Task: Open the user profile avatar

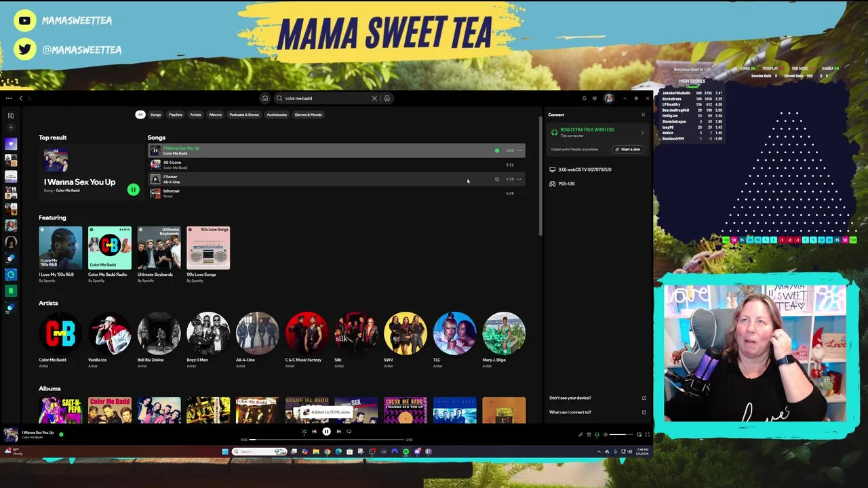Action: pos(609,98)
